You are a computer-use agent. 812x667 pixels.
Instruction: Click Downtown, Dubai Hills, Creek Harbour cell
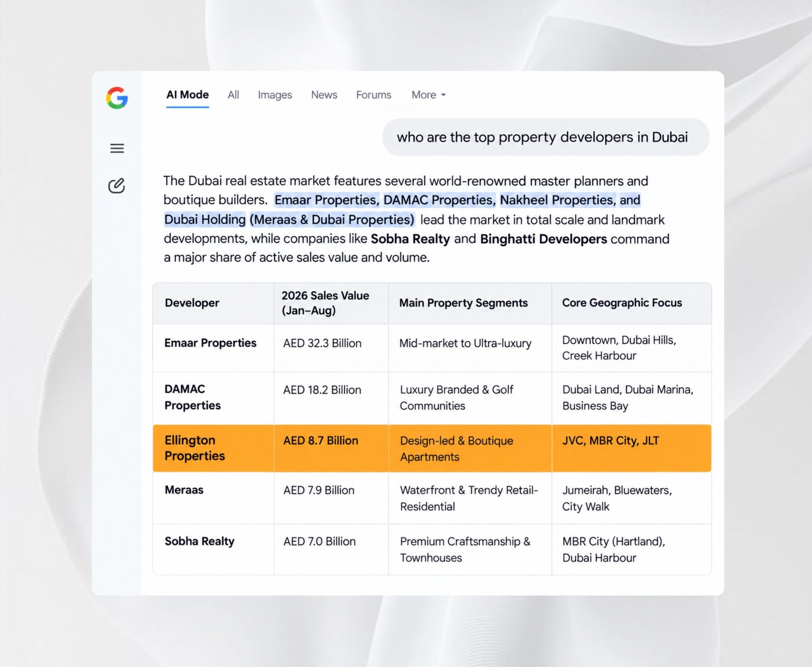[632, 348]
